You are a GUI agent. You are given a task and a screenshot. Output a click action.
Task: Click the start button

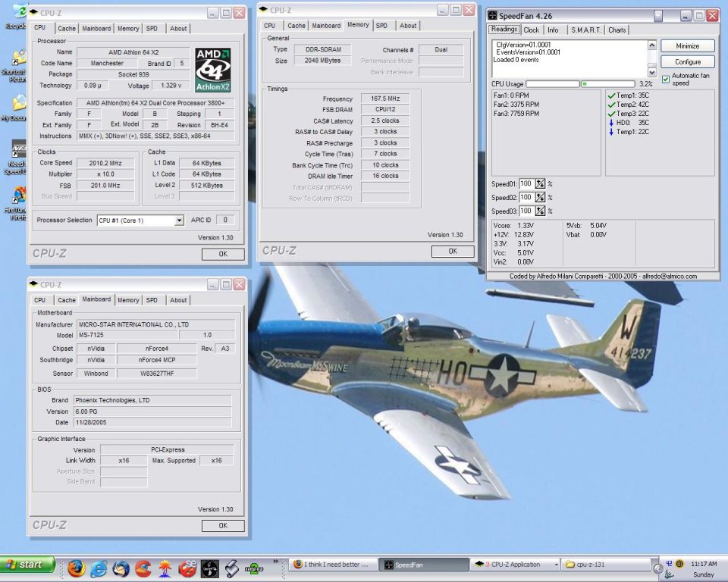(27, 565)
